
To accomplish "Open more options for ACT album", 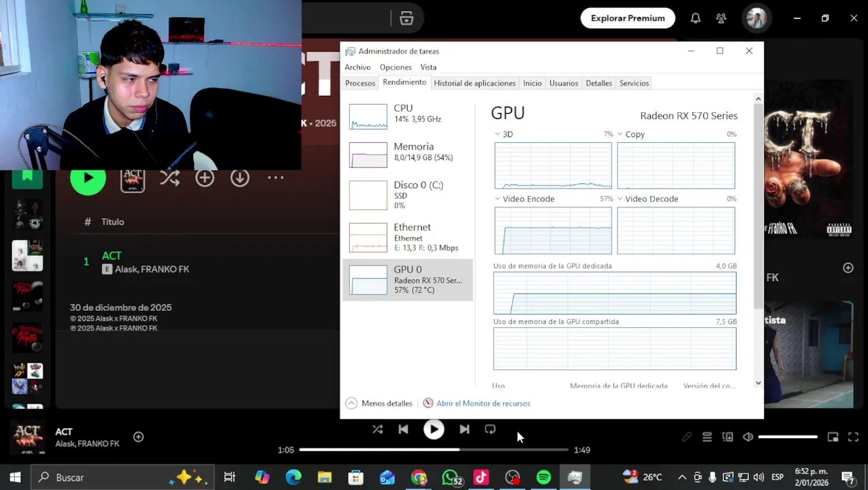I will tap(276, 178).
